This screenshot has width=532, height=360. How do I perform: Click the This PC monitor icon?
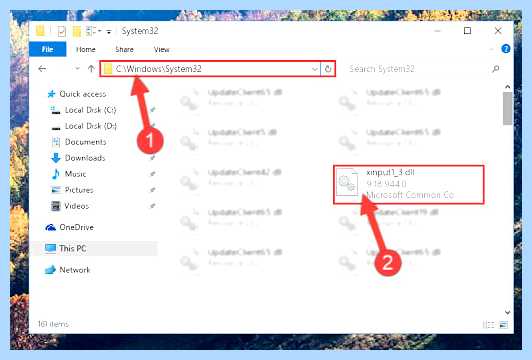pyautogui.click(x=51, y=248)
